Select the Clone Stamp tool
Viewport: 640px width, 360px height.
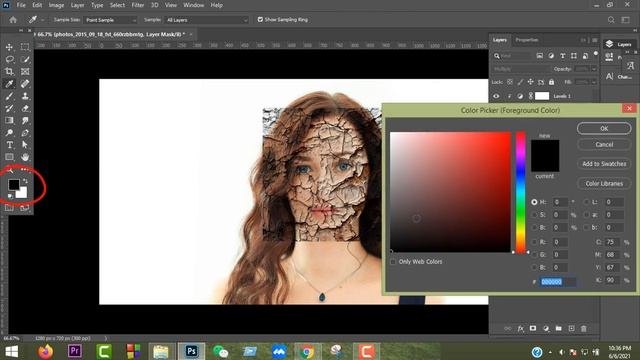(x=25, y=96)
